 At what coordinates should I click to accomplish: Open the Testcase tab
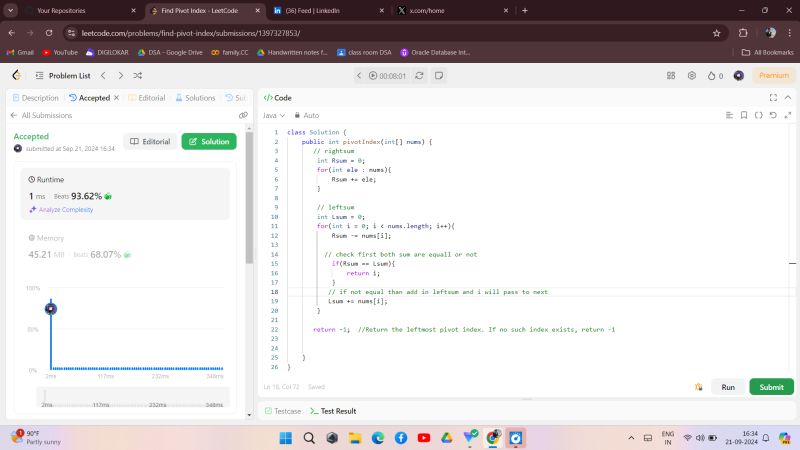click(x=283, y=411)
